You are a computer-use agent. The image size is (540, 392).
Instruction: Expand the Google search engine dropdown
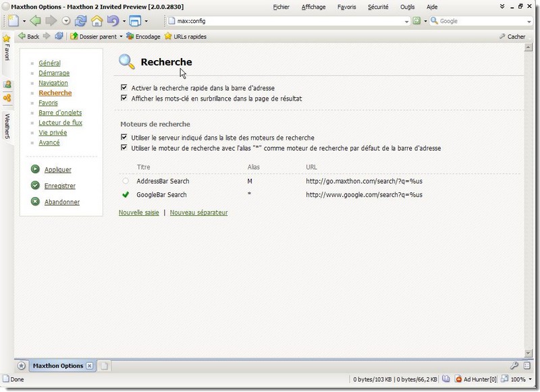(x=529, y=22)
